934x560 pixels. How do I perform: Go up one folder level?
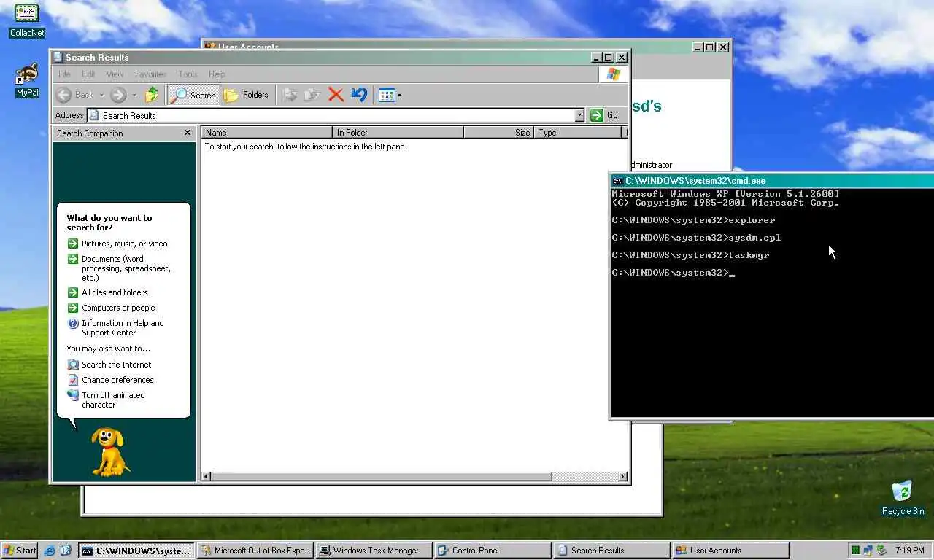152,95
